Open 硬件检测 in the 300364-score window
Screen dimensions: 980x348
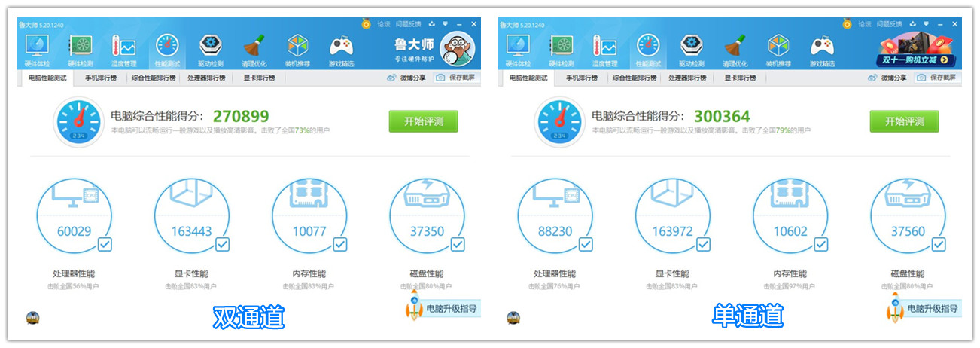pos(562,51)
